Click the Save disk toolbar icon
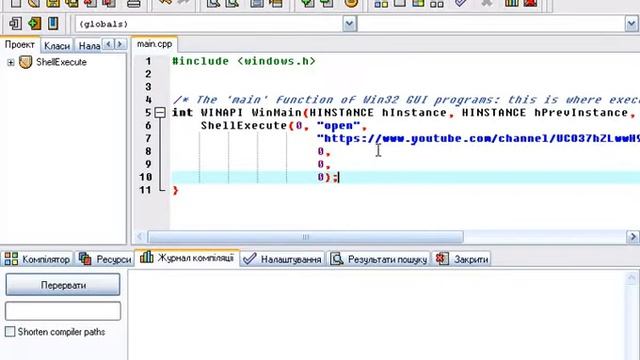The image size is (640, 360). (x=53, y=4)
